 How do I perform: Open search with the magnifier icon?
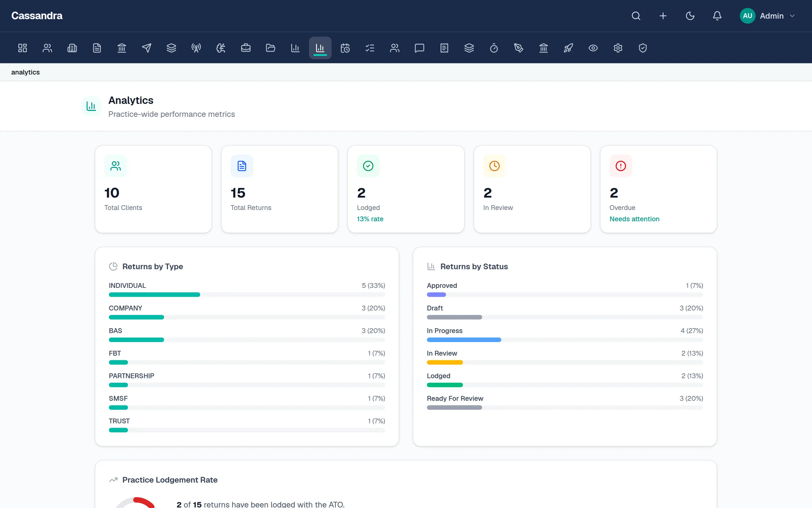[636, 16]
